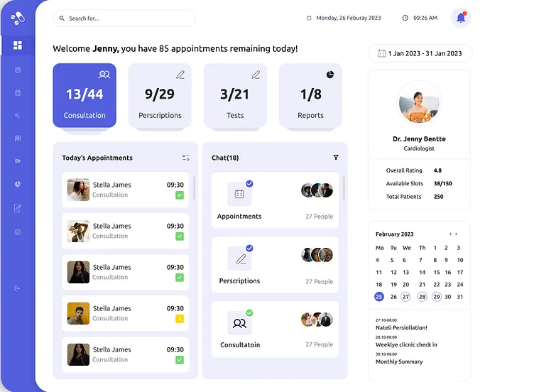Screen dimensions: 534x392
Task: Click calendar icon in date range picker
Action: coord(381,53)
